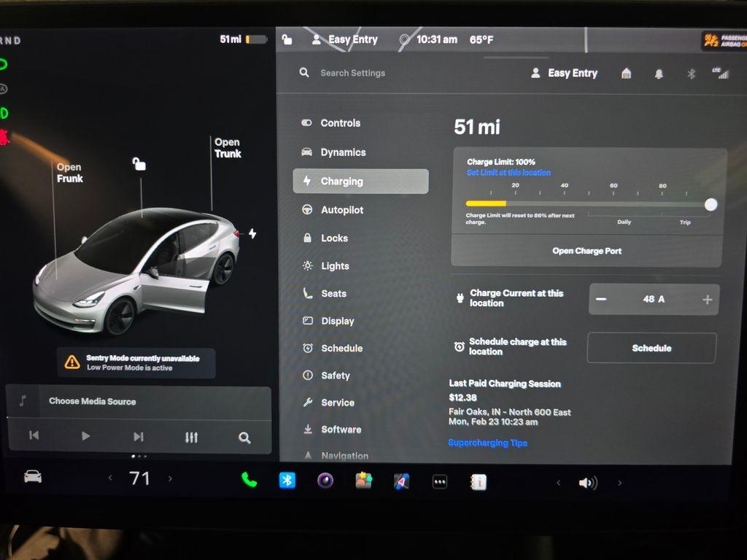Open the notifications bell icon
Screen dimensions: 747x560
(659, 74)
